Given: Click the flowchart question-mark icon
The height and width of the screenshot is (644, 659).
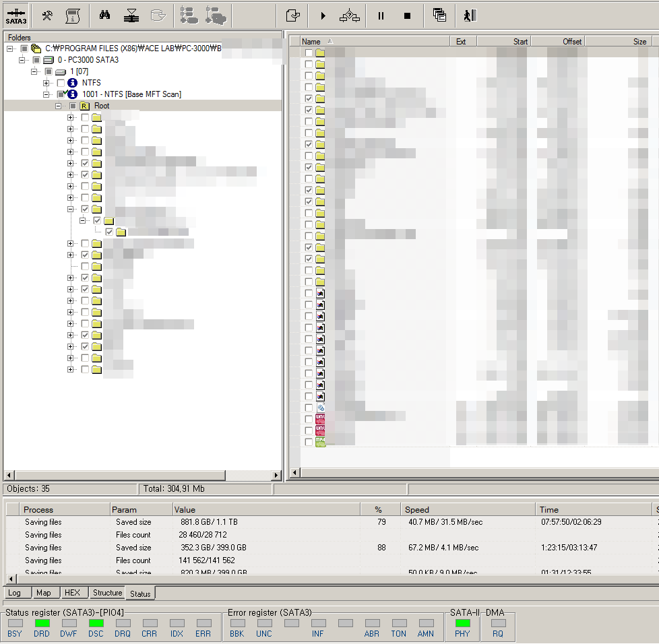Looking at the screenshot, I should tap(349, 16).
